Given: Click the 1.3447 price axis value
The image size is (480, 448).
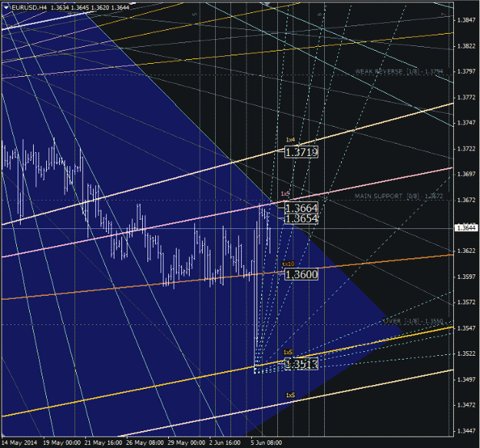Looking at the screenshot, I should point(466,431).
